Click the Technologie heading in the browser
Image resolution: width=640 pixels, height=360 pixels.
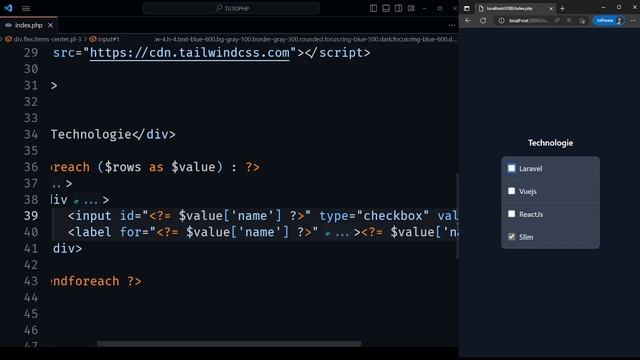pyautogui.click(x=550, y=143)
